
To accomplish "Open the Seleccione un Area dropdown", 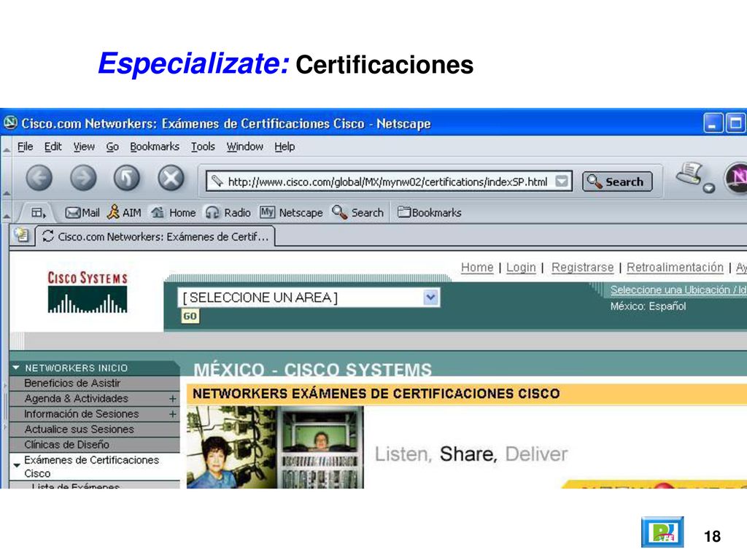I will tap(309, 297).
